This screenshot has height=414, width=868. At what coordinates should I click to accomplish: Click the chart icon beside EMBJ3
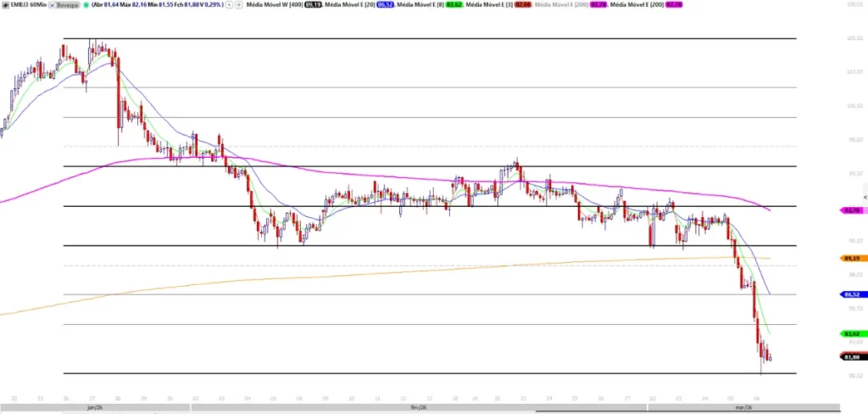5,4
